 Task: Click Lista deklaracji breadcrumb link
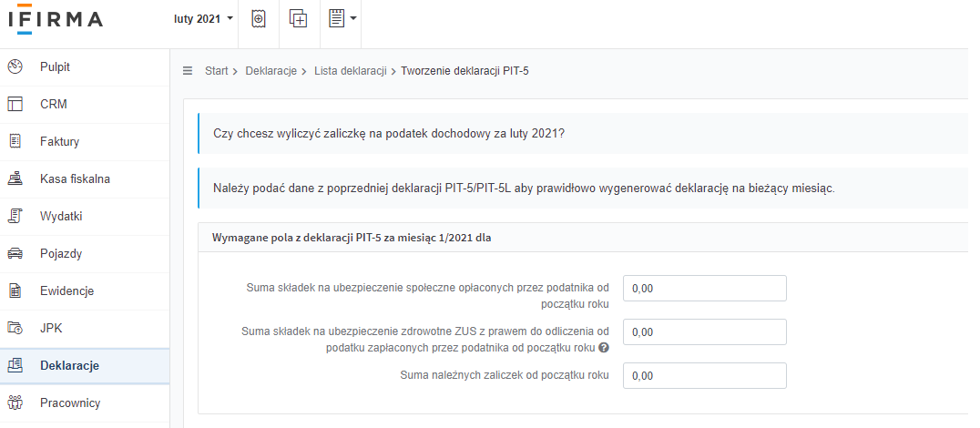350,71
